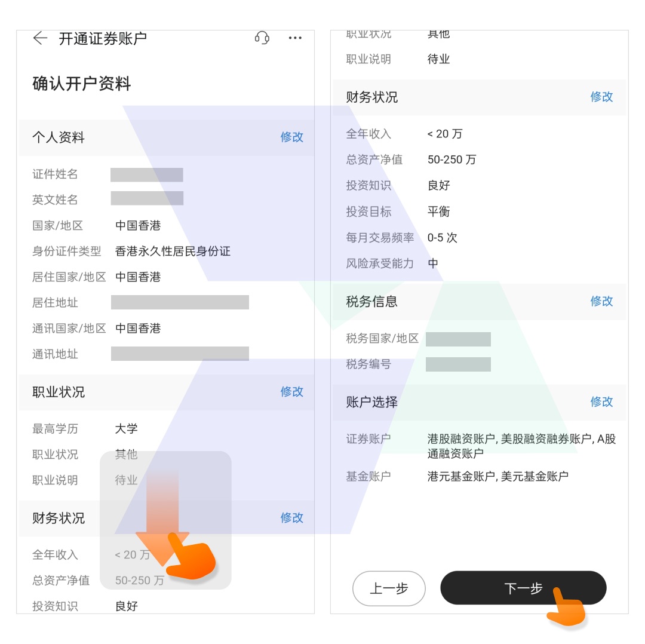Image resolution: width=645 pixels, height=644 pixels.
Task: Select the redacted 税务编号 value
Action: tap(458, 364)
